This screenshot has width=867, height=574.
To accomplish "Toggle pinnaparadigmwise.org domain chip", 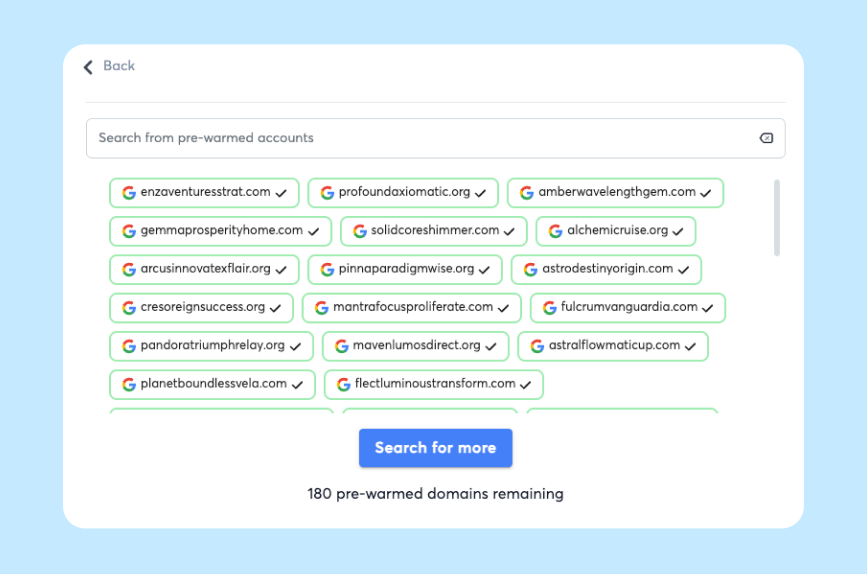I will (405, 269).
